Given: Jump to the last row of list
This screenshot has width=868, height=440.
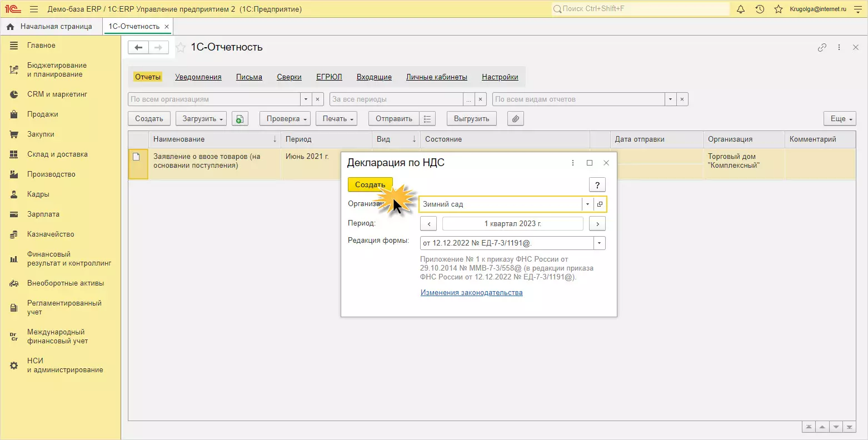Looking at the screenshot, I should 849,427.
